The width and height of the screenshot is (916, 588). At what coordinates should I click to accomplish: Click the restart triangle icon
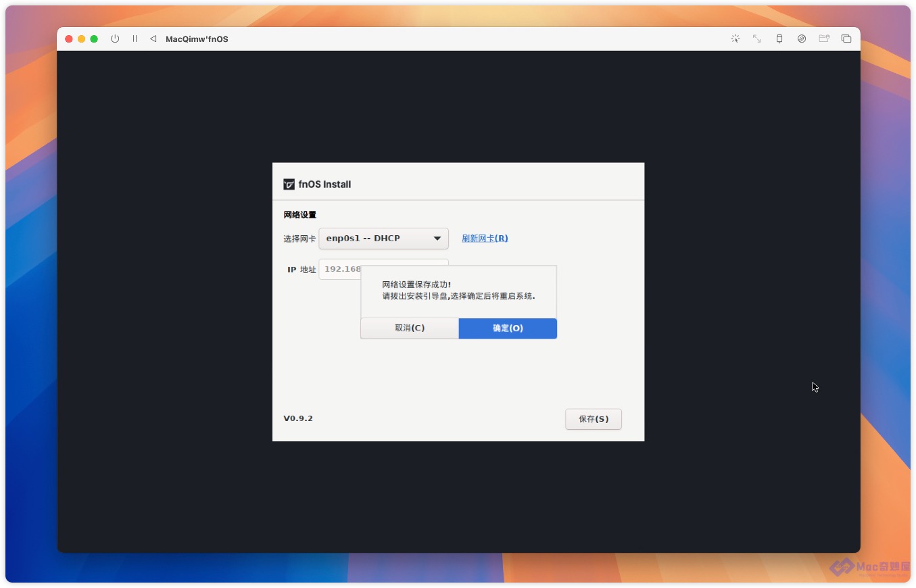153,39
